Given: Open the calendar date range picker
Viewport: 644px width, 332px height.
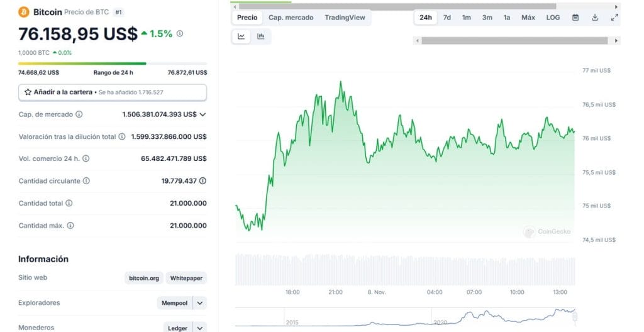Looking at the screenshot, I should pos(575,18).
